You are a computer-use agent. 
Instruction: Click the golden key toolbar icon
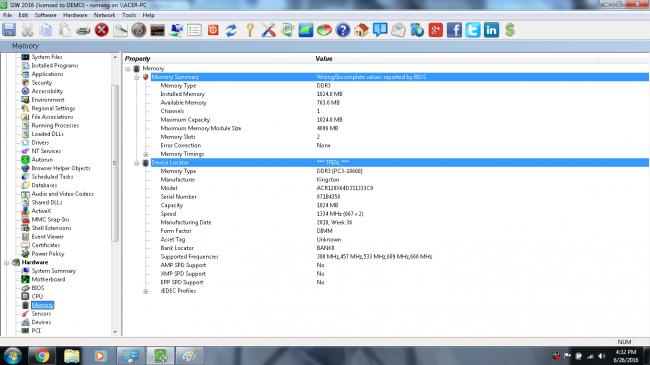(x=250, y=30)
